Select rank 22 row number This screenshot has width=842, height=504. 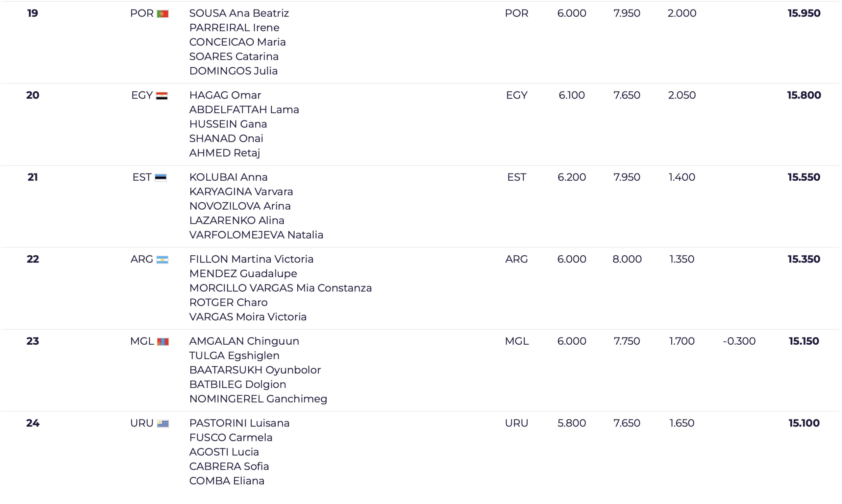(x=33, y=259)
